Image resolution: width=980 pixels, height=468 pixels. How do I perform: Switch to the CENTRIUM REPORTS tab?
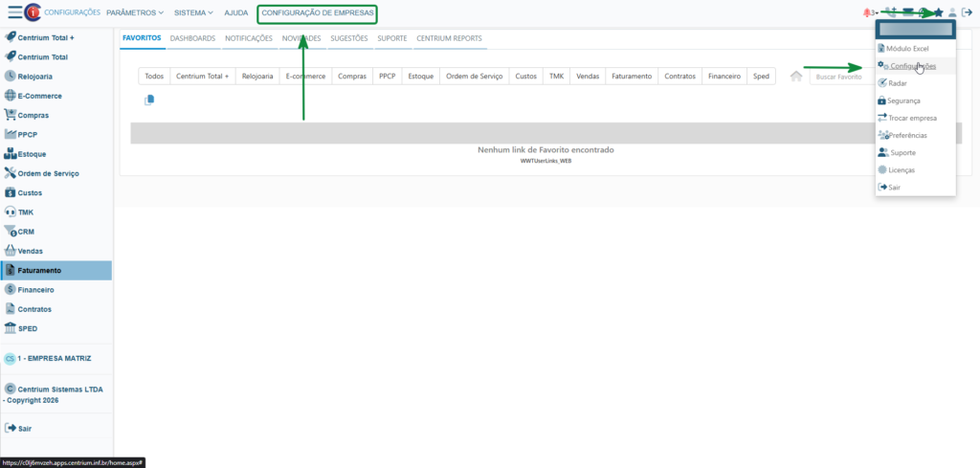coord(450,38)
